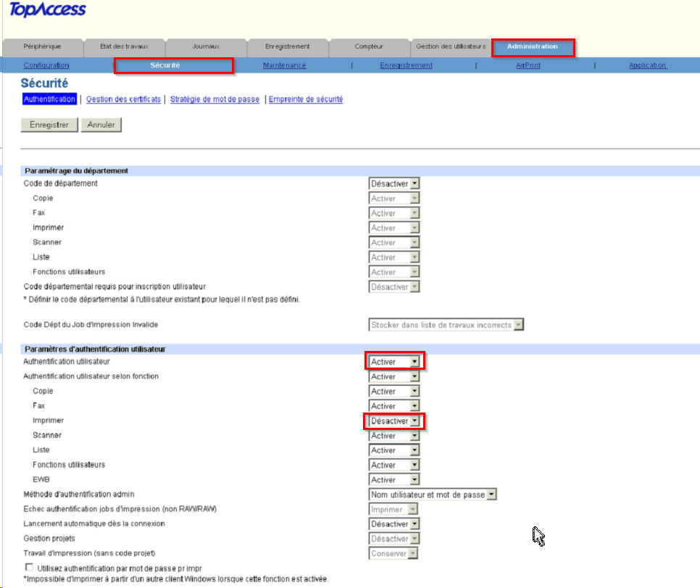Open Empreinte de sécurité link
The width and height of the screenshot is (700, 588).
click(306, 99)
